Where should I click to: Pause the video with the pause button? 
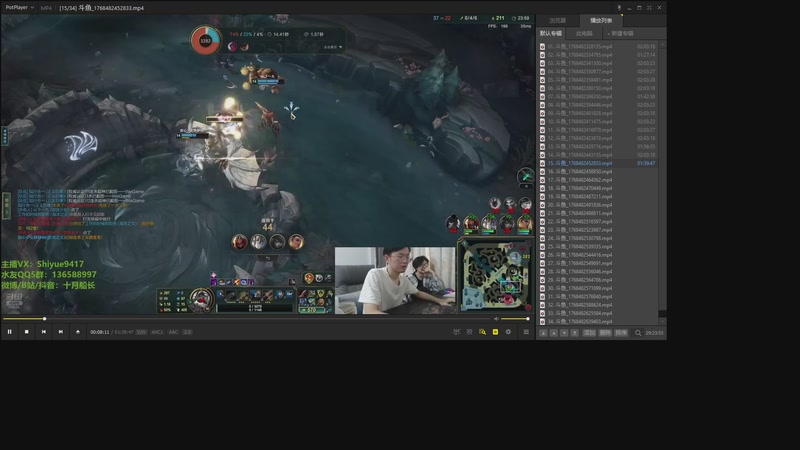[9, 332]
